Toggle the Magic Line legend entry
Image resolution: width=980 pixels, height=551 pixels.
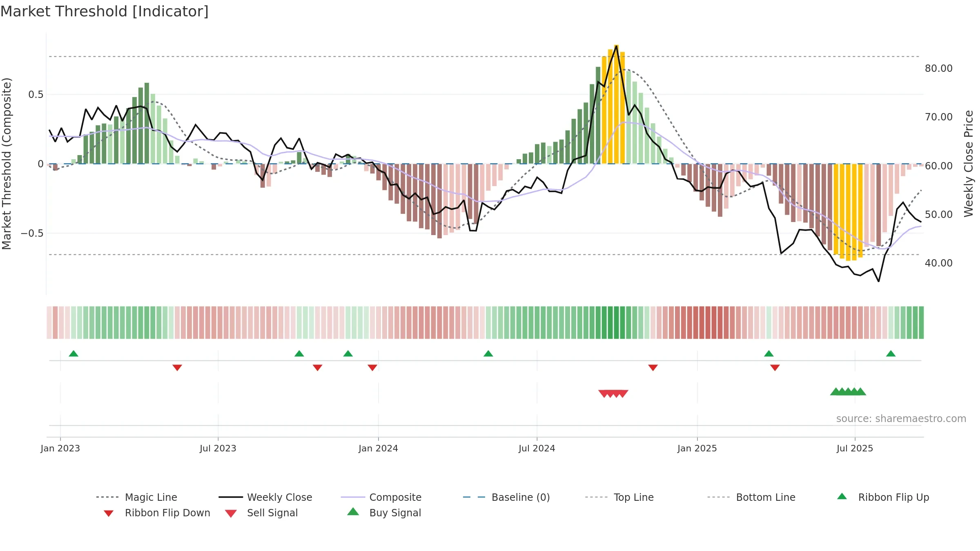[x=137, y=497]
